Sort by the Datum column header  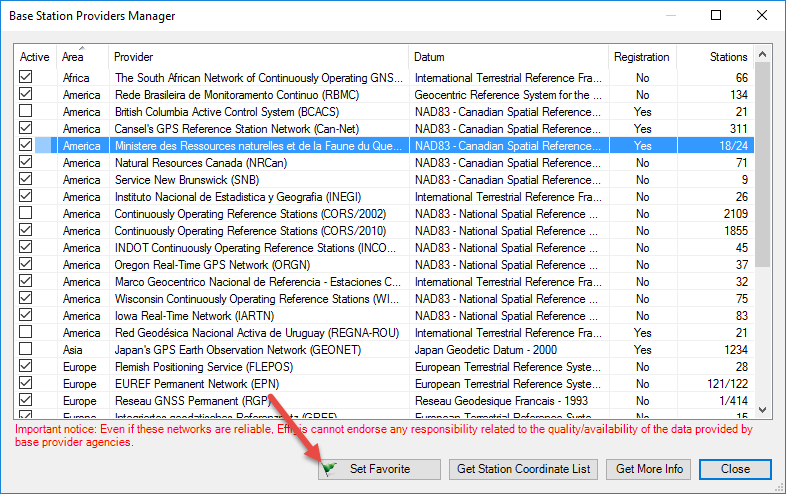(x=508, y=57)
